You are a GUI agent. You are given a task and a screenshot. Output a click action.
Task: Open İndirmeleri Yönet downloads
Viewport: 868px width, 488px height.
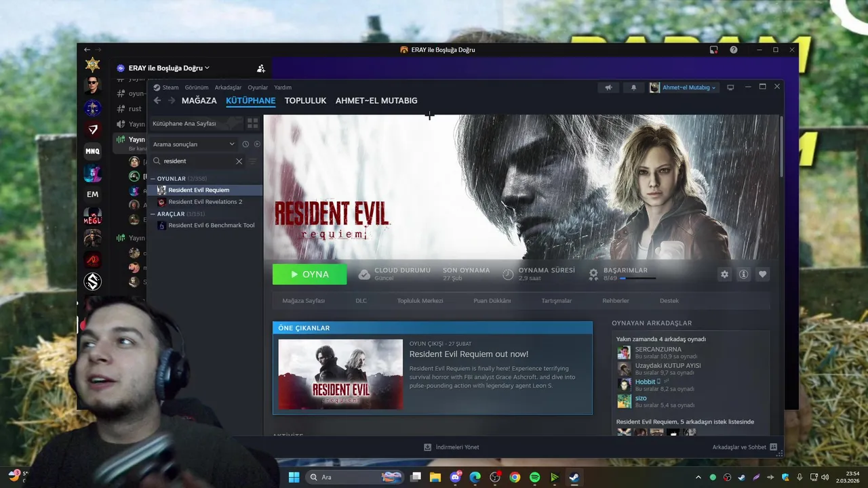pyautogui.click(x=451, y=447)
